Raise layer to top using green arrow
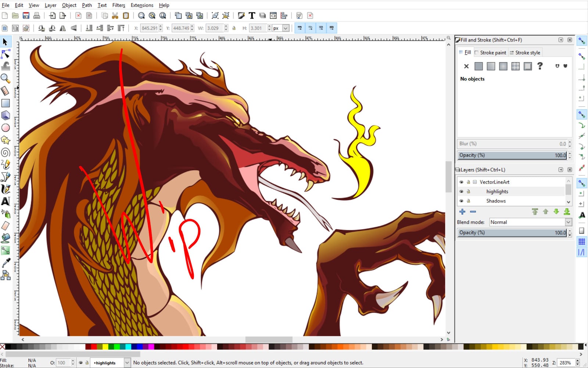This screenshot has width=588, height=368. (x=535, y=211)
